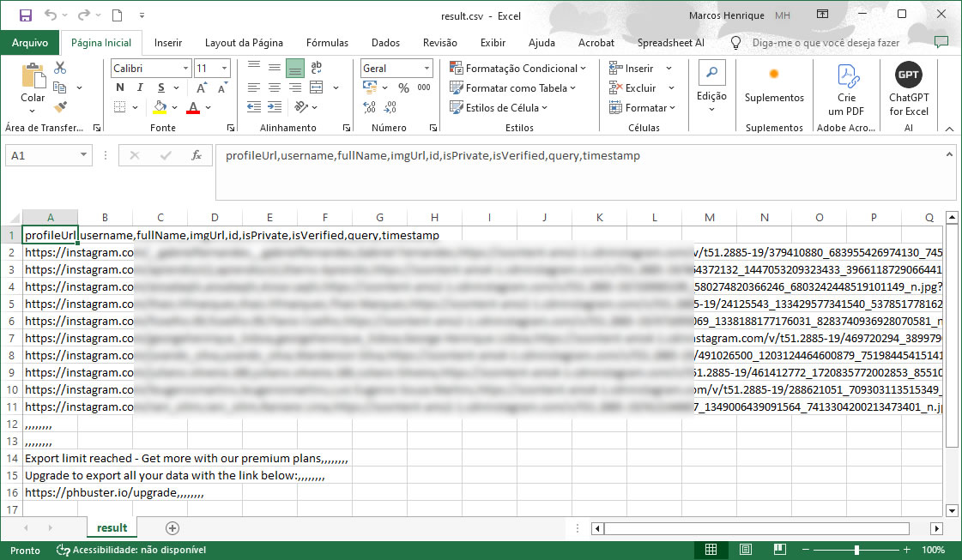Undo the last action

tap(51, 15)
